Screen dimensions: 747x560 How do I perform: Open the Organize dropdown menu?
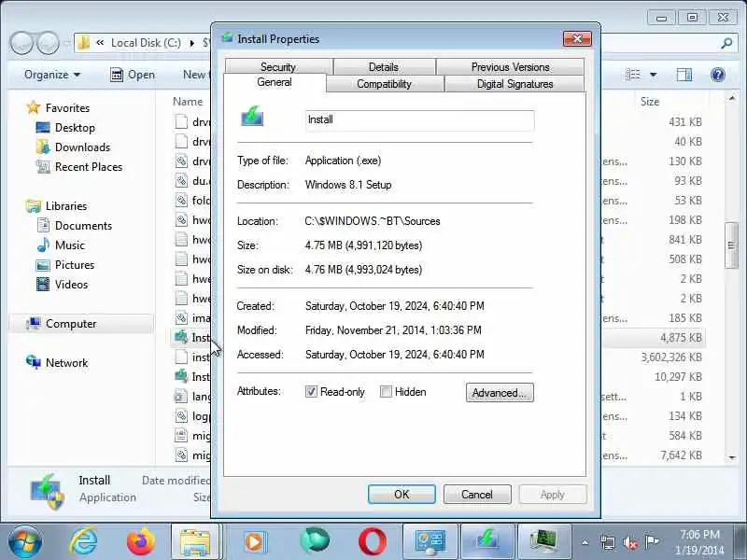[52, 75]
